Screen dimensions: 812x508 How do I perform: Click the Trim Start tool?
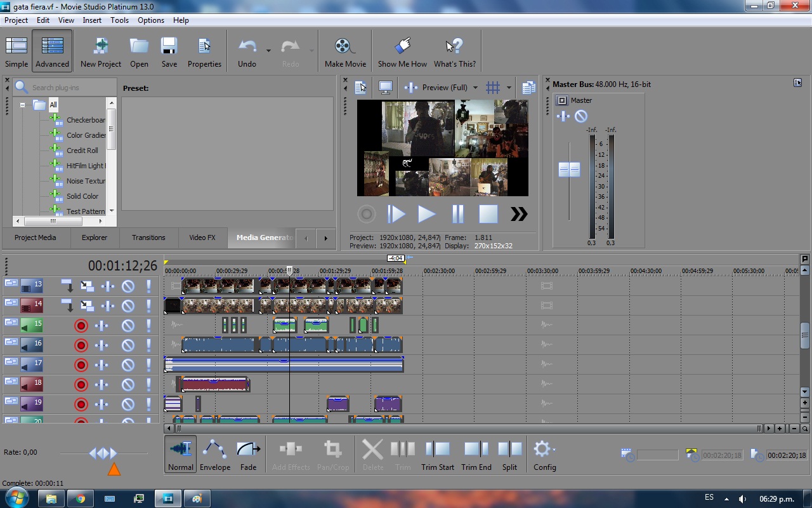click(438, 454)
